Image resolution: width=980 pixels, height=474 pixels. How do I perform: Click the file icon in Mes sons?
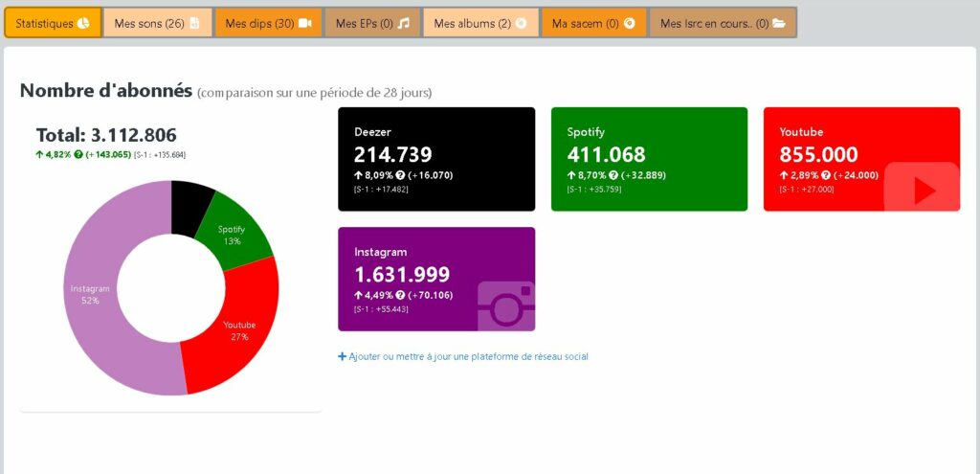(194, 23)
